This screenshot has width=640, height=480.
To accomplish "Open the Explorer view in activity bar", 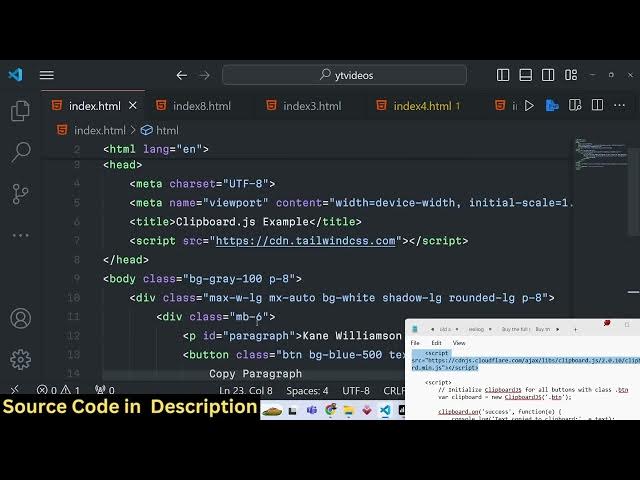I will pyautogui.click(x=20, y=111).
